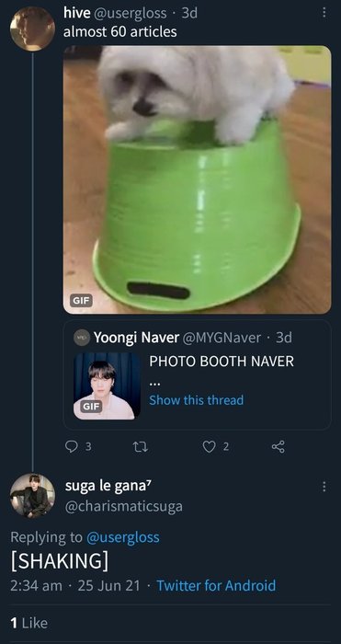Open hive's profile avatar

pyautogui.click(x=32, y=29)
